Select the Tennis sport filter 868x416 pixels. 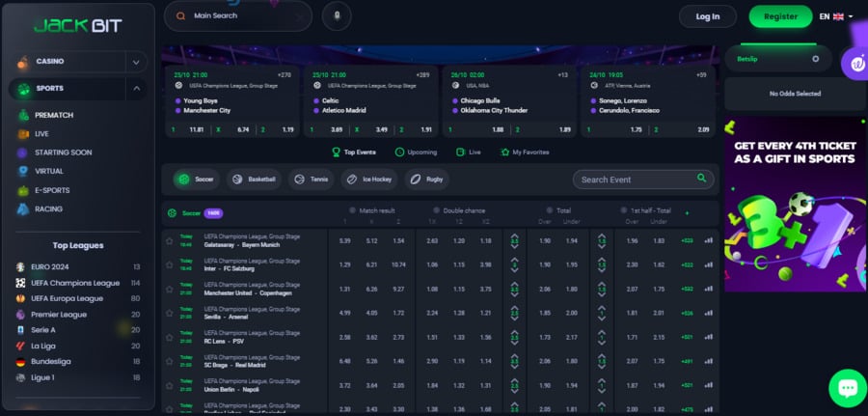pyautogui.click(x=312, y=180)
